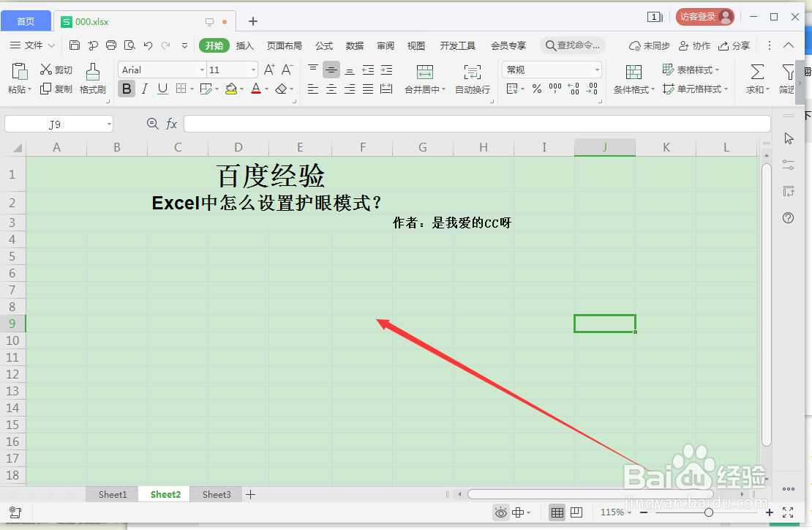The height and width of the screenshot is (530, 812).
Task: Click the fill color yellow bucket swatch
Action: pyautogui.click(x=231, y=89)
